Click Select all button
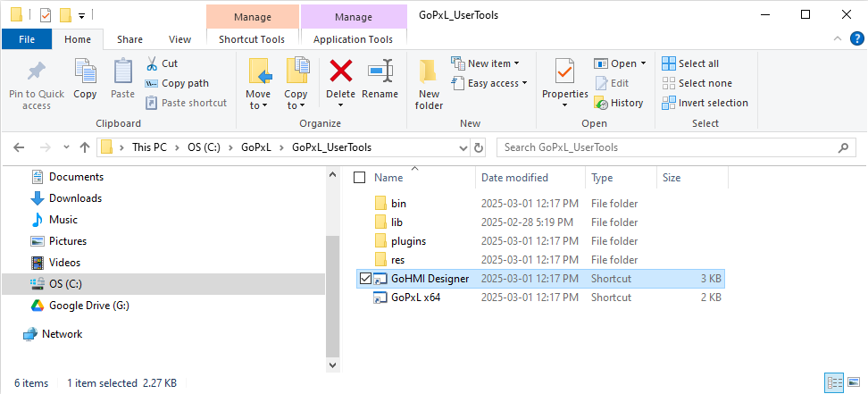The height and width of the screenshot is (394, 868). [x=690, y=63]
